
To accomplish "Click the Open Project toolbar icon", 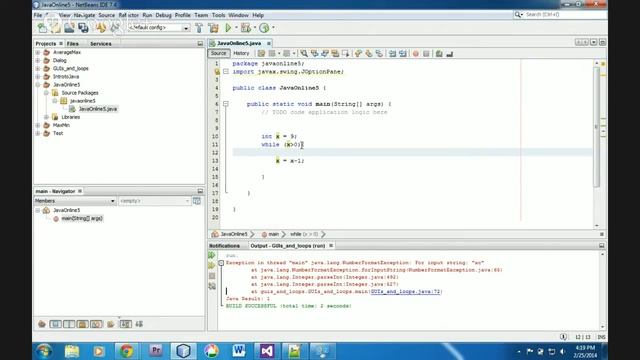I will click(69, 28).
